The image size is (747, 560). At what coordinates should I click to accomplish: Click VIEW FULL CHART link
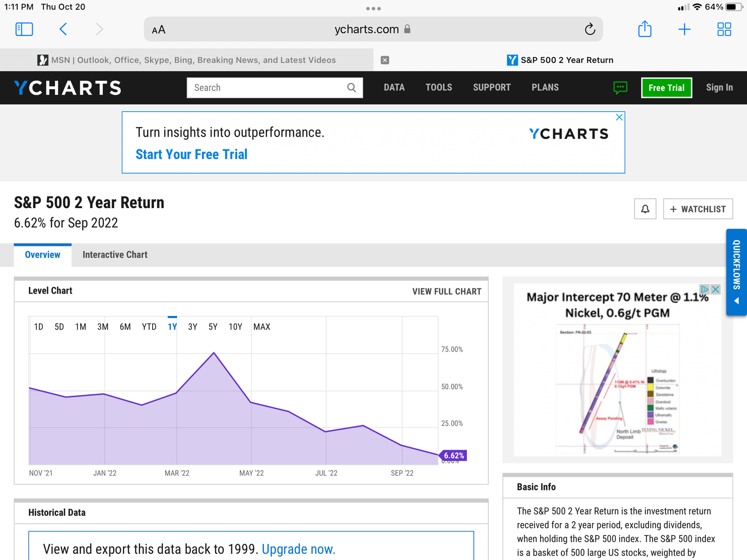pyautogui.click(x=447, y=291)
